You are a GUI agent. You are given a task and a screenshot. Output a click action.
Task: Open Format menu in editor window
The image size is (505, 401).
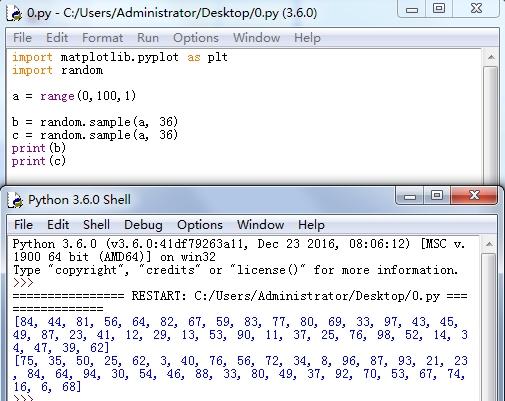pos(103,38)
